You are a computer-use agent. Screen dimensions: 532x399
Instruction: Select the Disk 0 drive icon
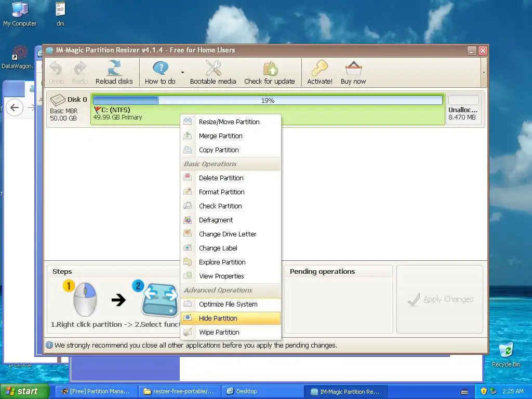pyautogui.click(x=58, y=100)
